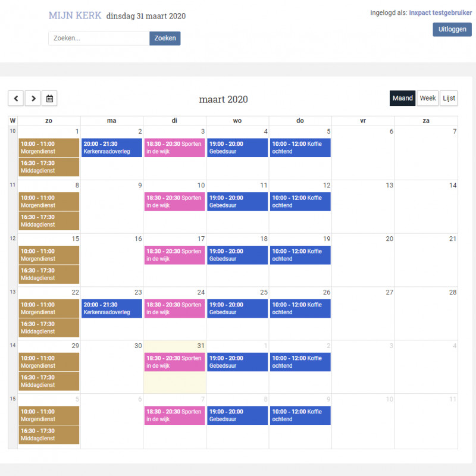Open Koffie ochtend event on March 12

click(300, 202)
